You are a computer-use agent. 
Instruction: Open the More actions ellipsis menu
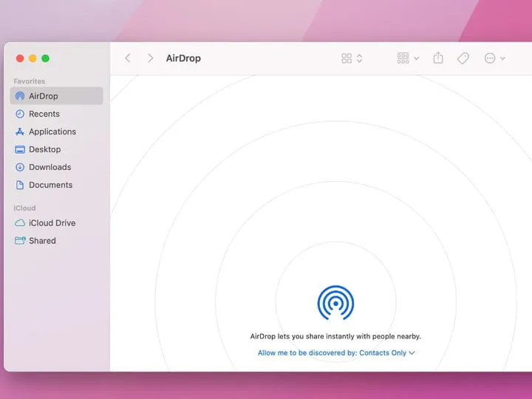(x=494, y=58)
